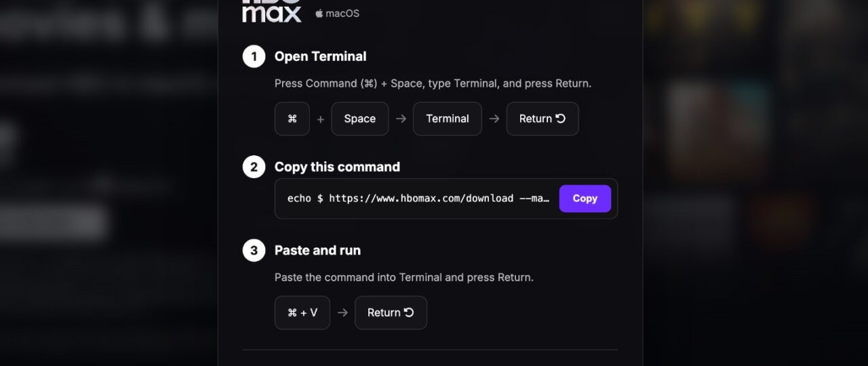Viewport: 868px width, 366px height.
Task: Click the Return chip in Open Terminal step
Action: click(x=542, y=119)
